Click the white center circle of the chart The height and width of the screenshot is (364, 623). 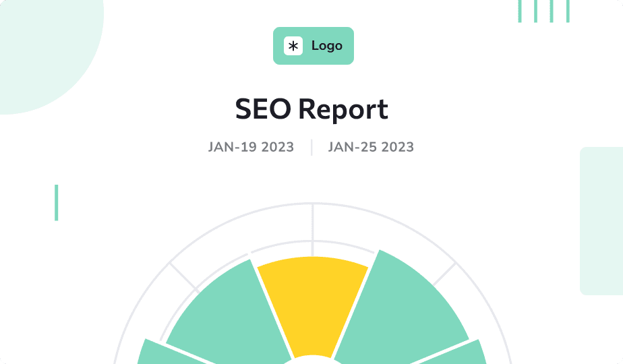(x=313, y=360)
